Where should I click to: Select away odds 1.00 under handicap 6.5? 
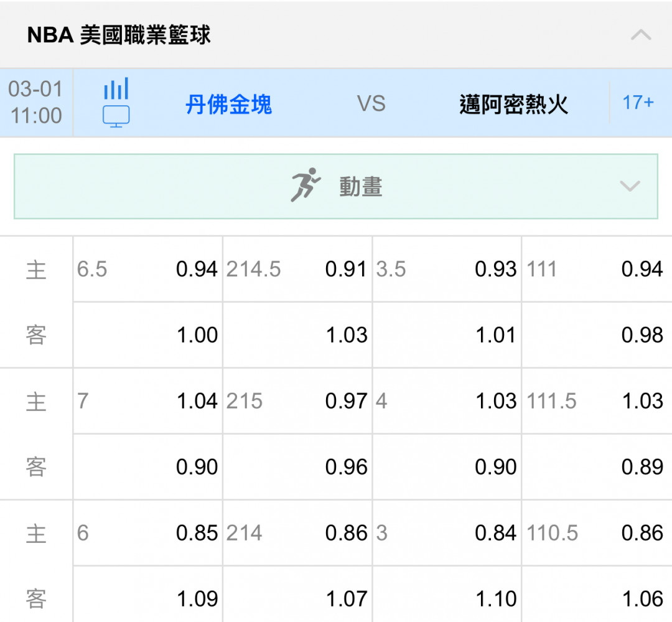(148, 335)
